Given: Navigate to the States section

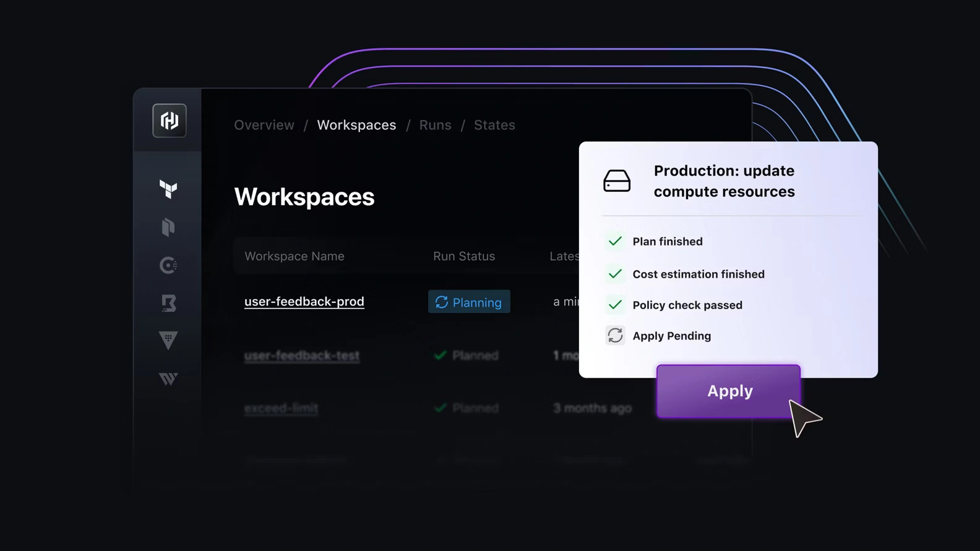Looking at the screenshot, I should [494, 125].
